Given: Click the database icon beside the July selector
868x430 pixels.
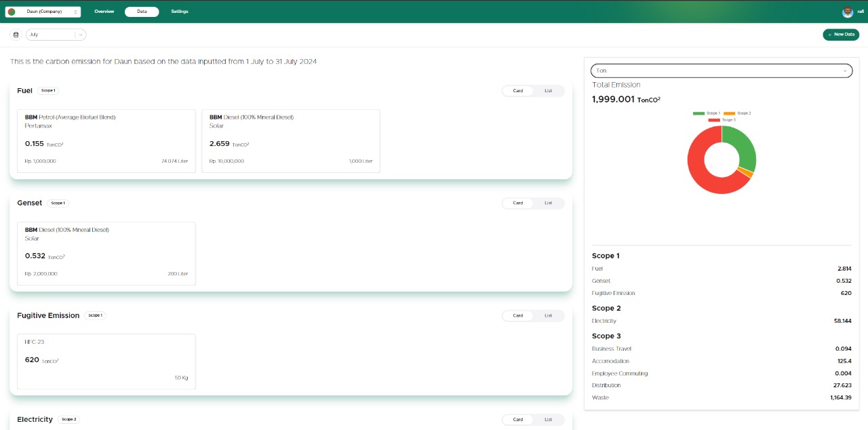Looking at the screenshot, I should tap(16, 35).
